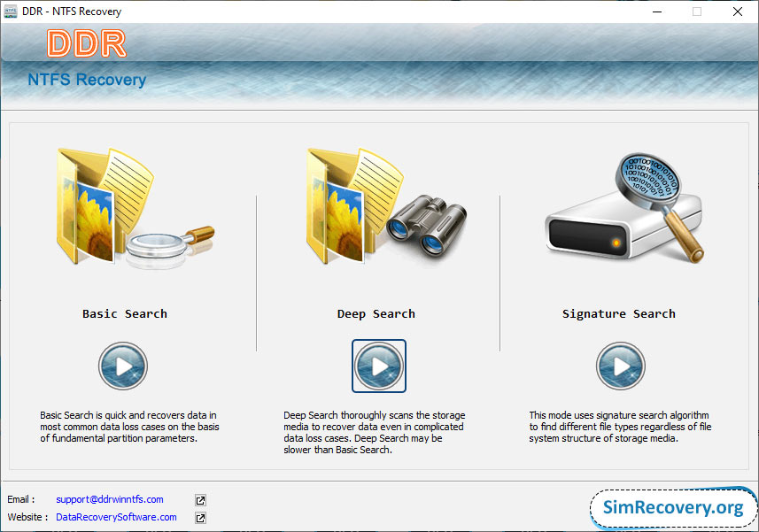Click the DDR app icon in title bar
This screenshot has height=532, width=759.
pyautogui.click(x=12, y=12)
